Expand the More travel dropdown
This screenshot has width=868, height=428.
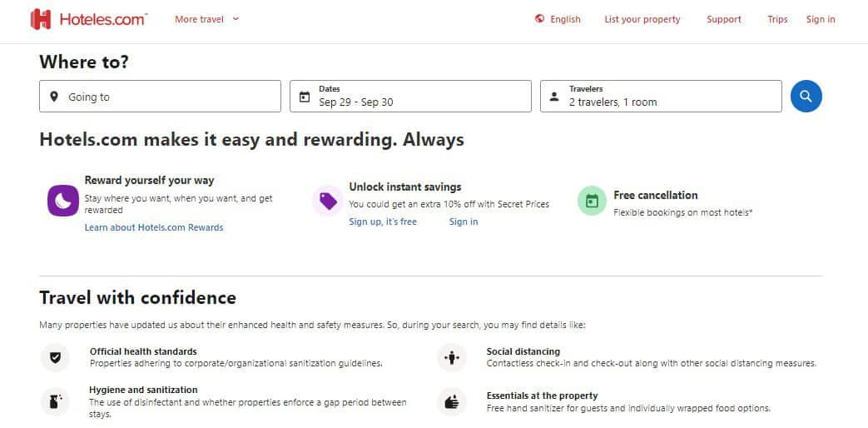(207, 19)
